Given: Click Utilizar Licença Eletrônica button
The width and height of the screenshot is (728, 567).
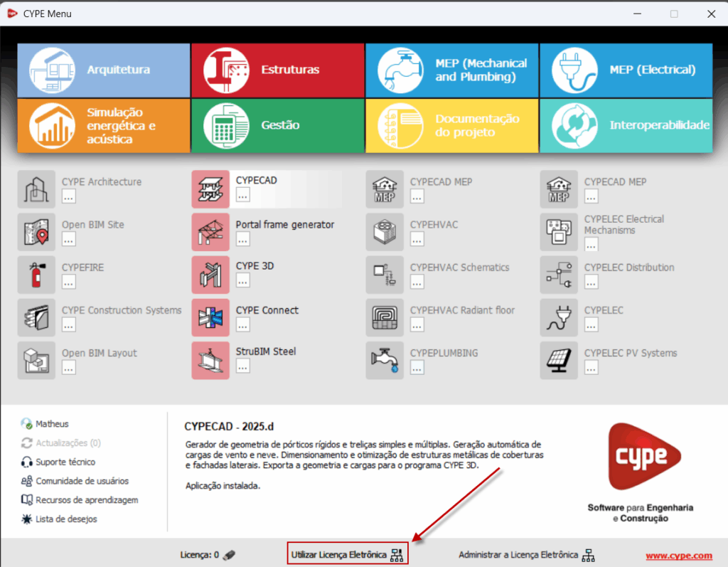Looking at the screenshot, I should pos(347,554).
